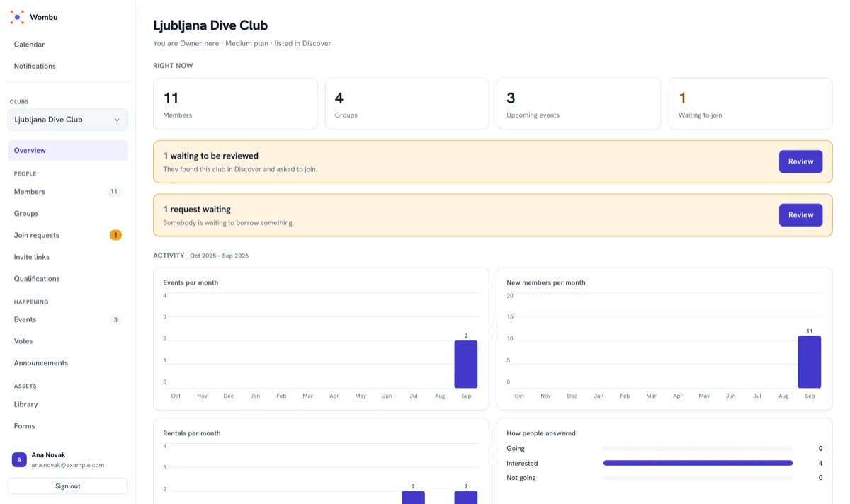Image resolution: width=850 pixels, height=504 pixels.
Task: Select the Overview sidebar item
Action: (x=68, y=151)
